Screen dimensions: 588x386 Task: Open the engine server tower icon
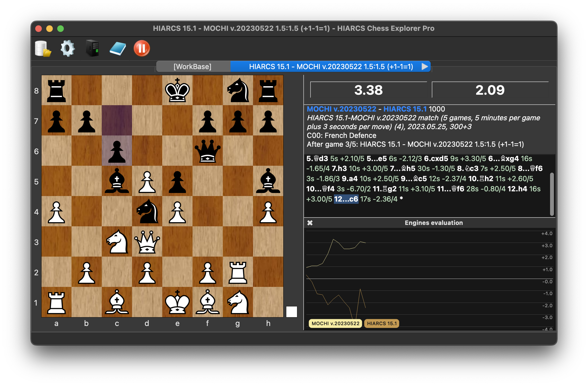click(x=92, y=48)
